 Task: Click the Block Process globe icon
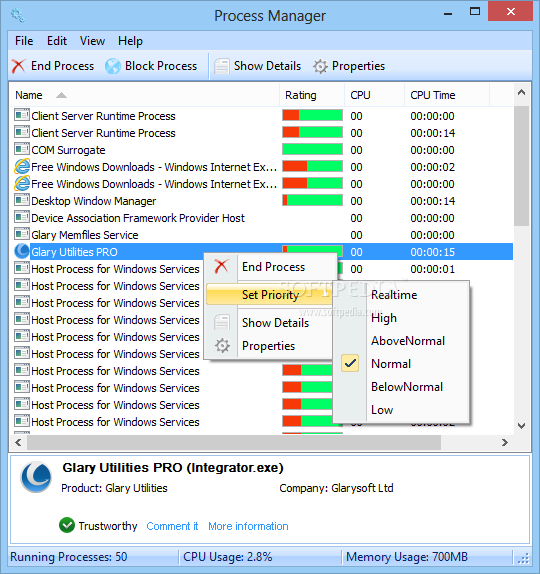click(113, 66)
